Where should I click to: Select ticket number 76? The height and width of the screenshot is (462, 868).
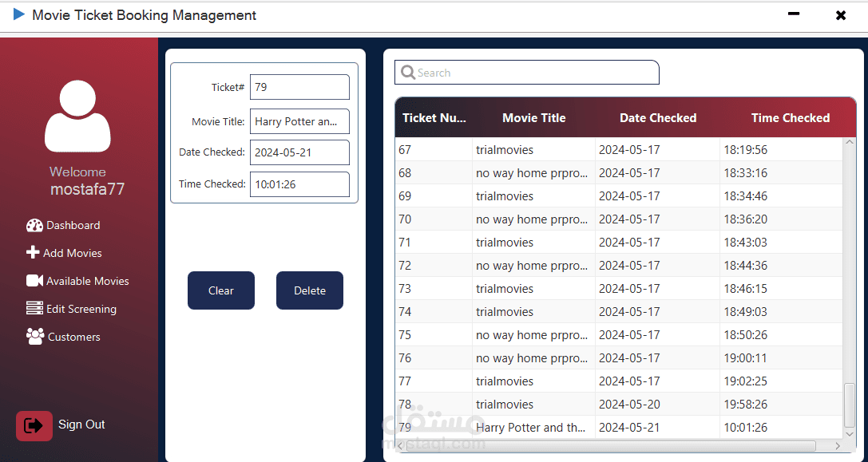click(x=405, y=358)
